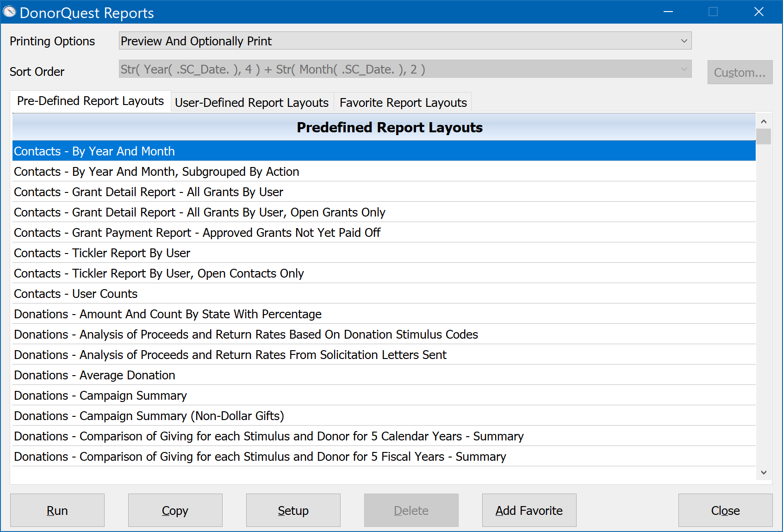This screenshot has height=532, width=783.
Task: Select Donations - Campaign Summary row
Action: [384, 395]
